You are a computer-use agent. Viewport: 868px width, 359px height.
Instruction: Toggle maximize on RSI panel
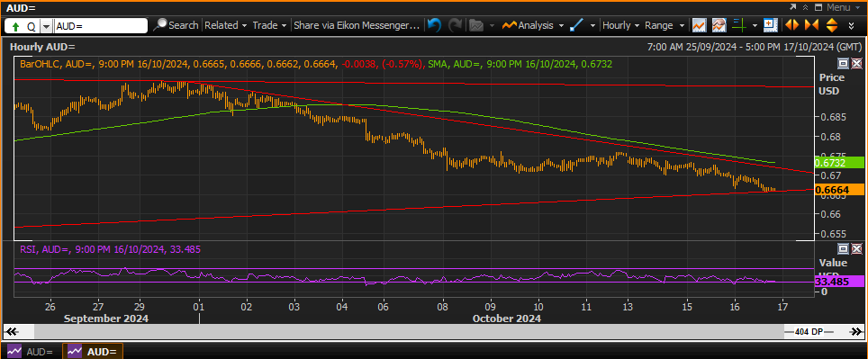(844, 248)
